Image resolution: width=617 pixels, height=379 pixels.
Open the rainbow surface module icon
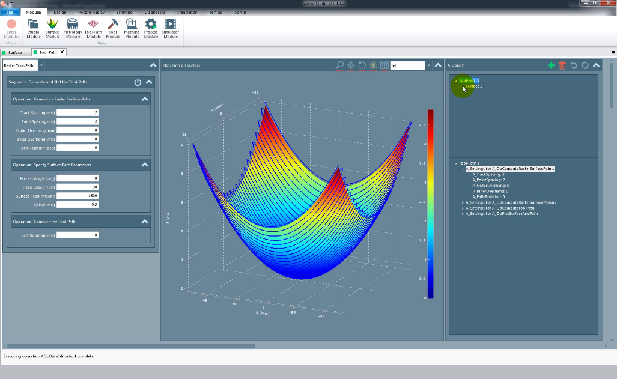(x=52, y=24)
